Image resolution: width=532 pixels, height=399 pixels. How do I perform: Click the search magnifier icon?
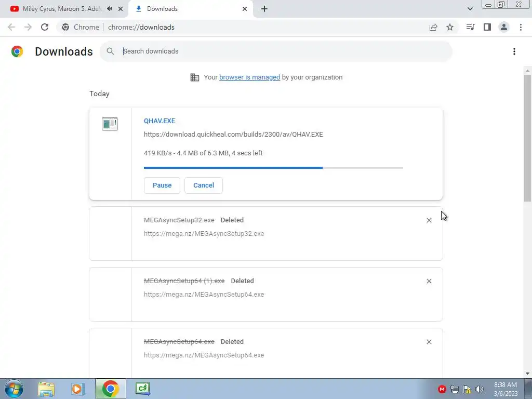(110, 51)
